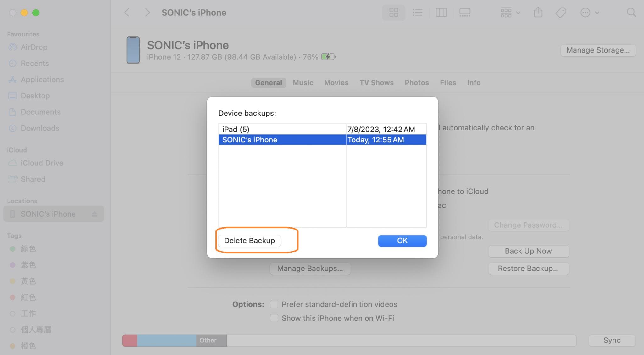Click the Other segment of storage bar

tap(211, 341)
